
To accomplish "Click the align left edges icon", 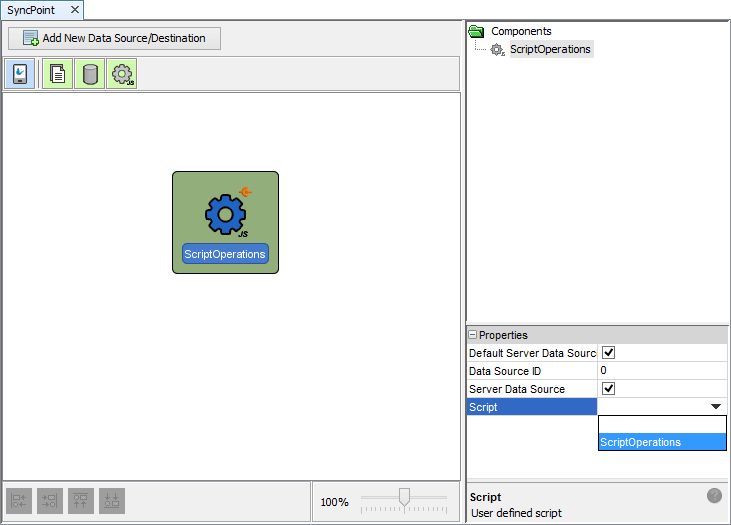I will coord(20,501).
